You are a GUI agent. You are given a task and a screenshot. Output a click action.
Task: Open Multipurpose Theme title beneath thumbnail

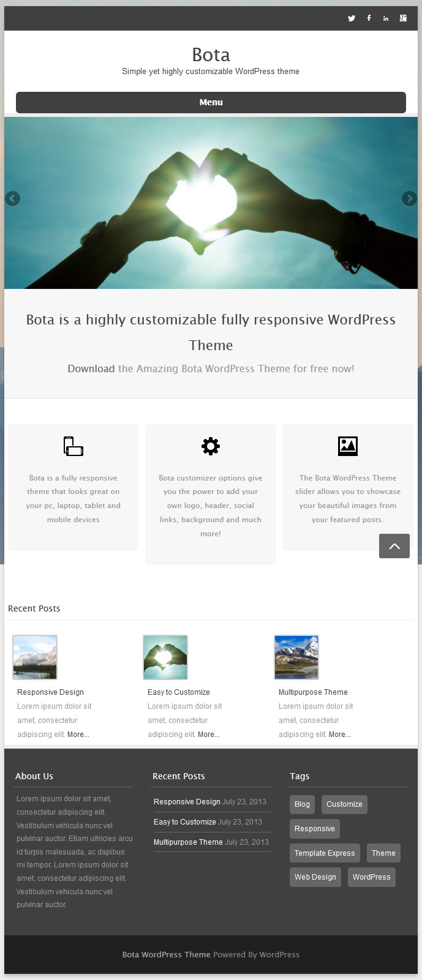[313, 692]
